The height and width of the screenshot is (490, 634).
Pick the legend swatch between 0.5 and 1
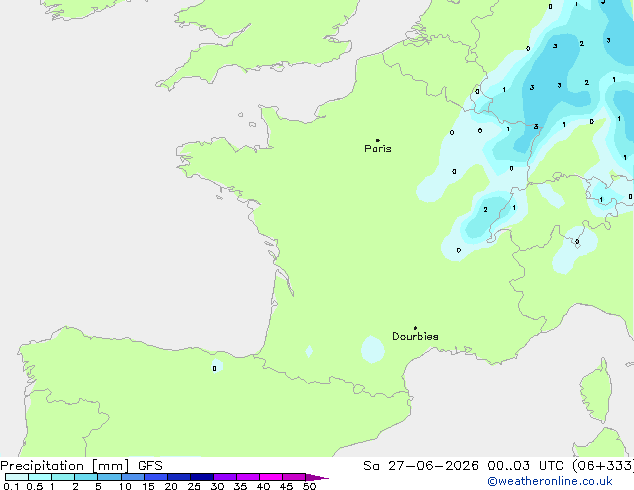click(x=40, y=477)
